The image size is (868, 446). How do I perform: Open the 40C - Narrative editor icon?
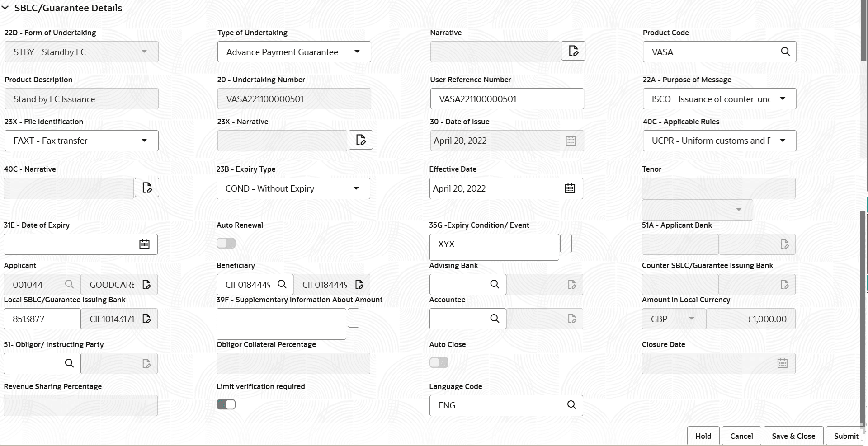(x=146, y=187)
